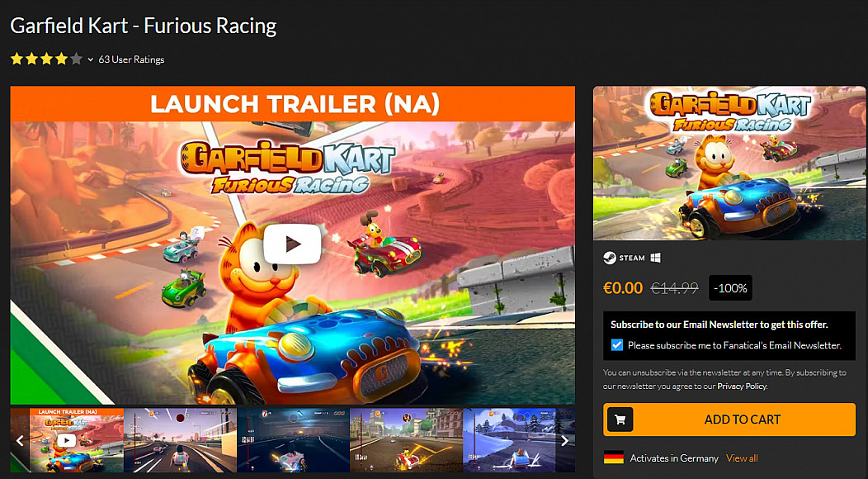Open the Garfield Kart cover image
Screen dimensions: 868x479
[729, 163]
